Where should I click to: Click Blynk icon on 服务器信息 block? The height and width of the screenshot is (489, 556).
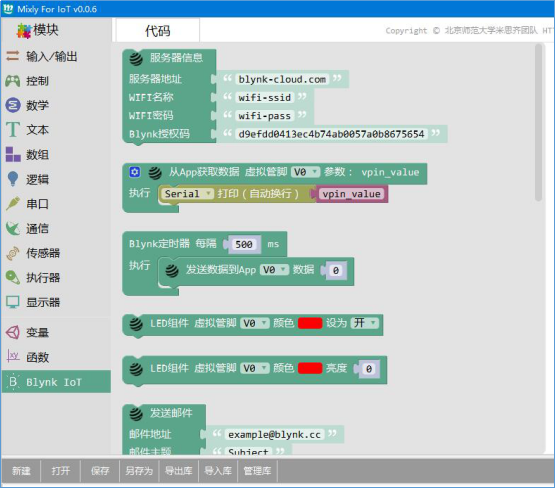click(x=136, y=59)
